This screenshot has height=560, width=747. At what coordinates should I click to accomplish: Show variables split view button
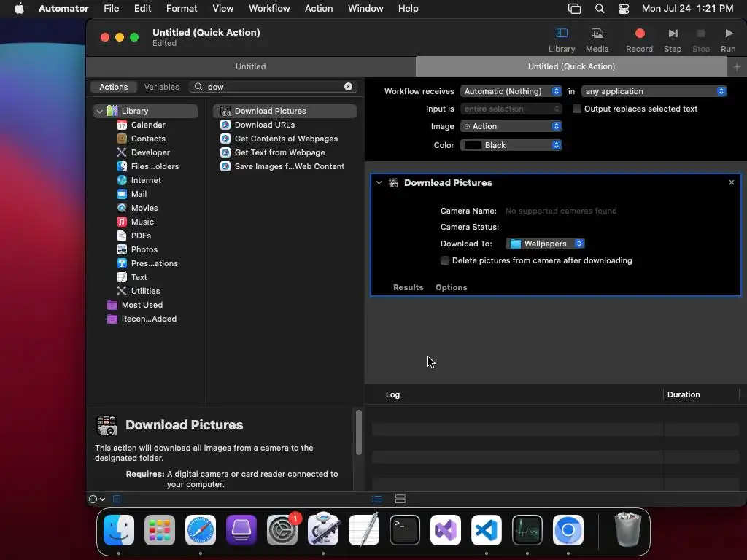(x=400, y=499)
